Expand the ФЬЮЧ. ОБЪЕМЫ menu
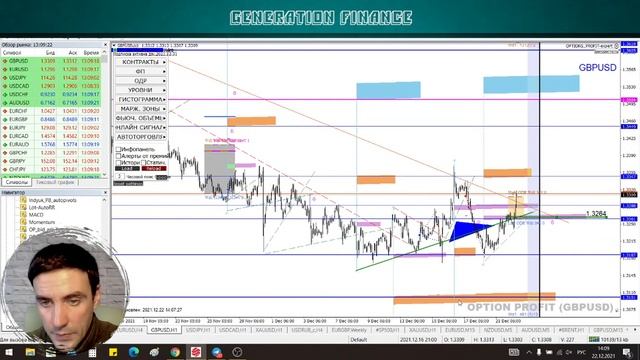This screenshot has width=640, height=360. click(141, 118)
